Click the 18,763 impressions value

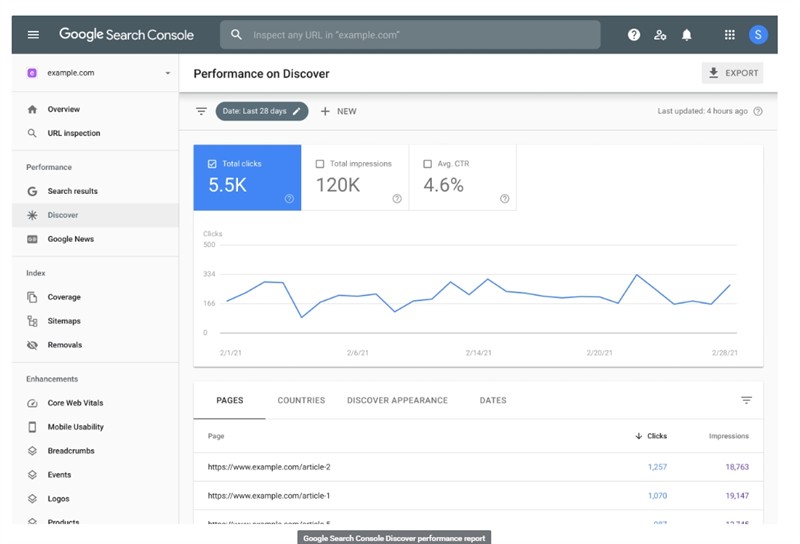pos(737,467)
